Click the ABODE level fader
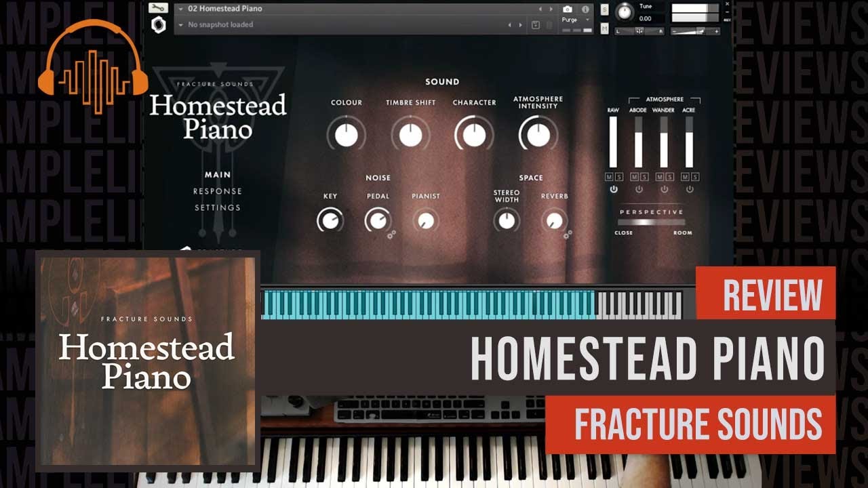Image resolution: width=868 pixels, height=488 pixels. 639,142
